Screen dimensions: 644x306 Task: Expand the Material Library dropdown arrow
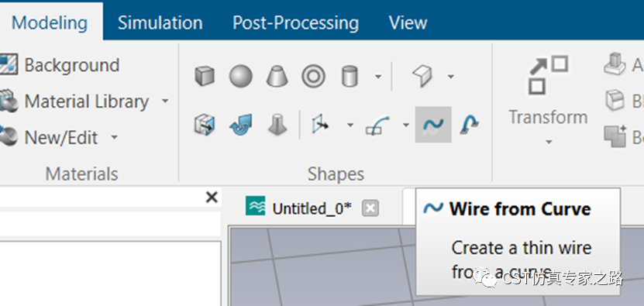(165, 101)
